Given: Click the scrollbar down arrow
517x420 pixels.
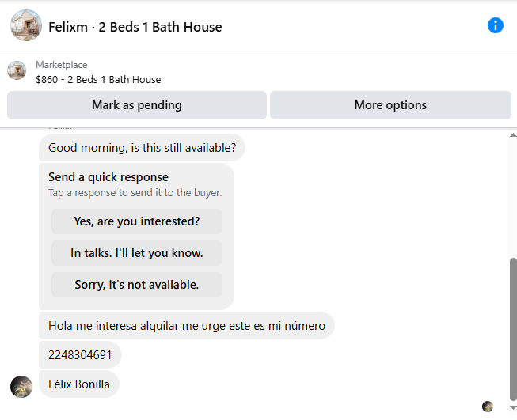Looking at the screenshot, I should pyautogui.click(x=513, y=408).
